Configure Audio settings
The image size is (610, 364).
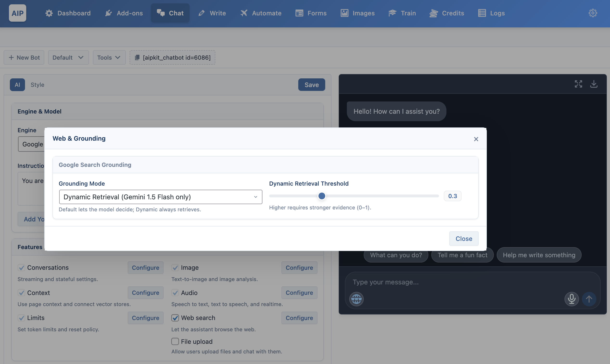[299, 293]
